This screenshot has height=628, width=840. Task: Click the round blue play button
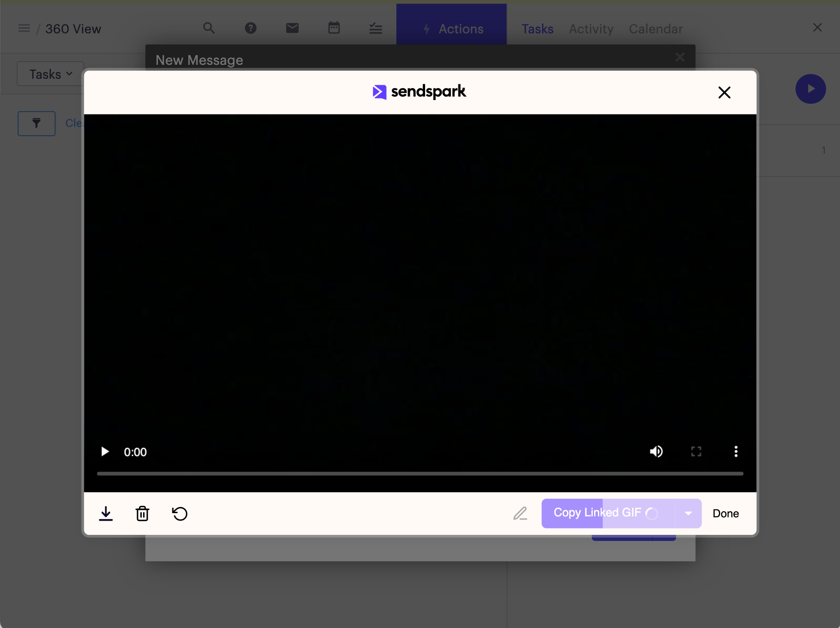coord(810,88)
